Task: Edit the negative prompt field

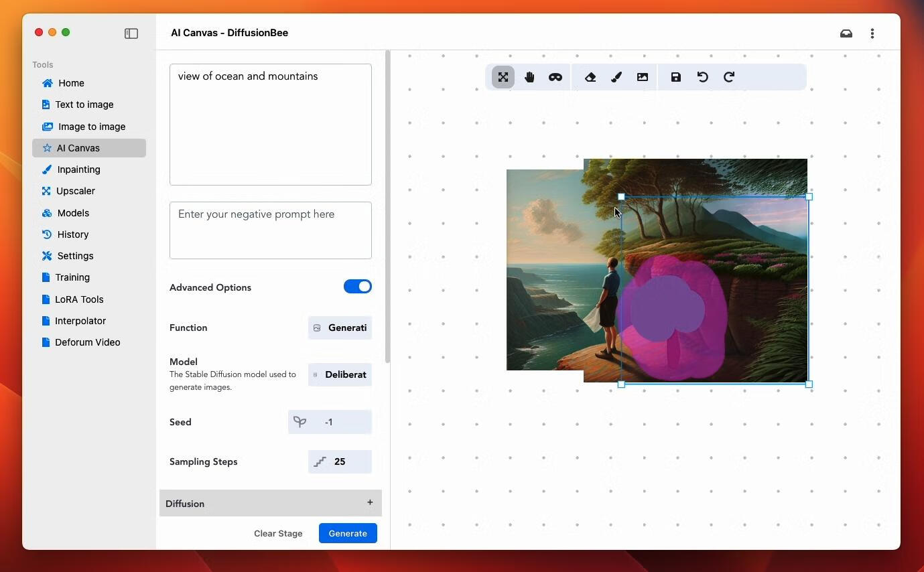Action: (x=270, y=230)
